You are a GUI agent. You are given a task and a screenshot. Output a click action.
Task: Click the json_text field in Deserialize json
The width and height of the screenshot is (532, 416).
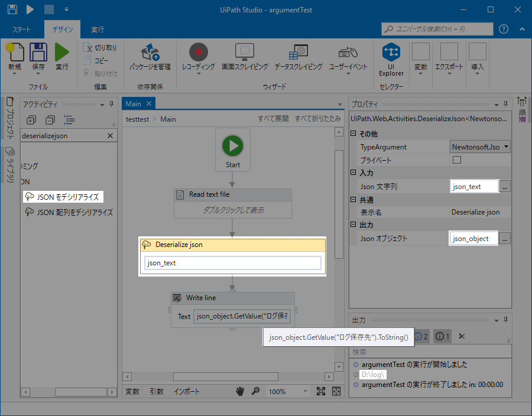pyautogui.click(x=233, y=263)
